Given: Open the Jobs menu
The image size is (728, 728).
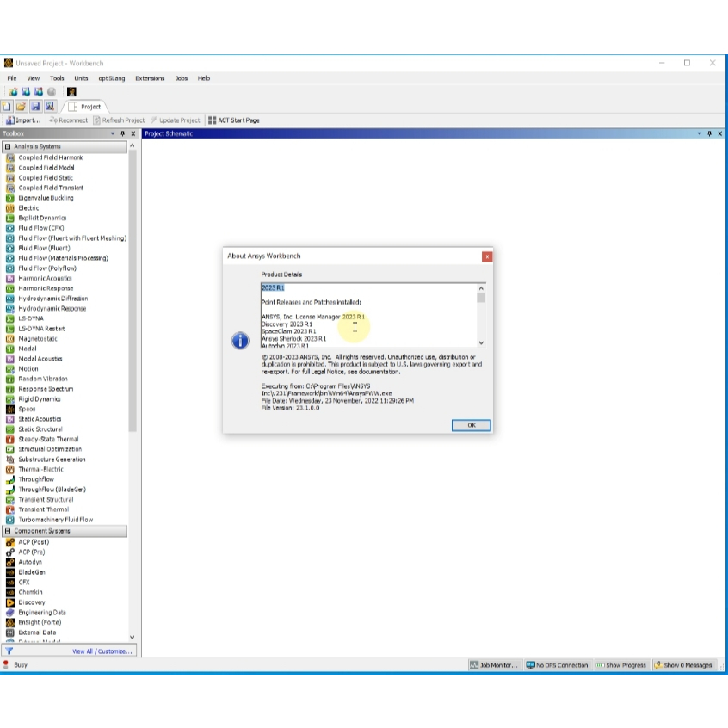Looking at the screenshot, I should [182, 78].
